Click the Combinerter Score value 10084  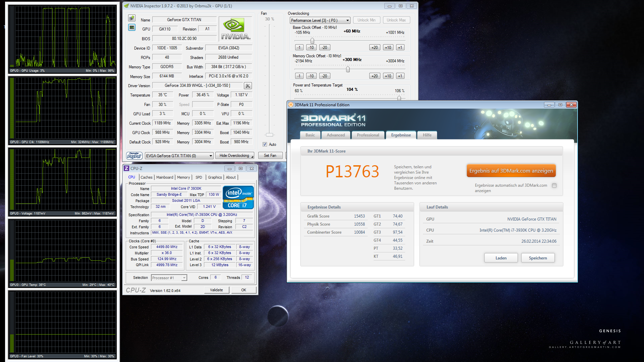pos(359,232)
